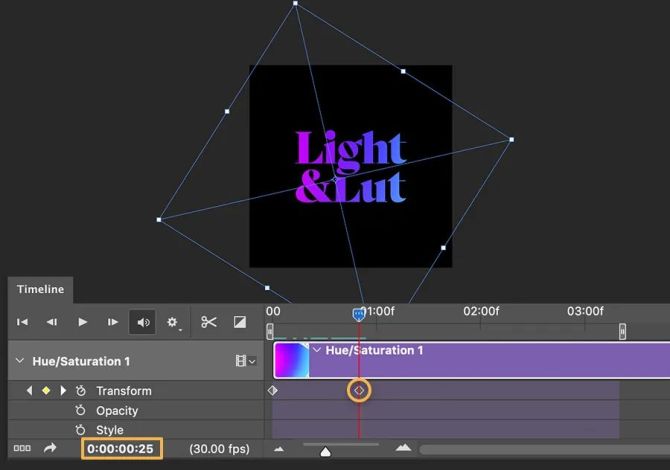670x470 pixels.
Task: Select the Timeline panel tab
Action: pos(41,289)
